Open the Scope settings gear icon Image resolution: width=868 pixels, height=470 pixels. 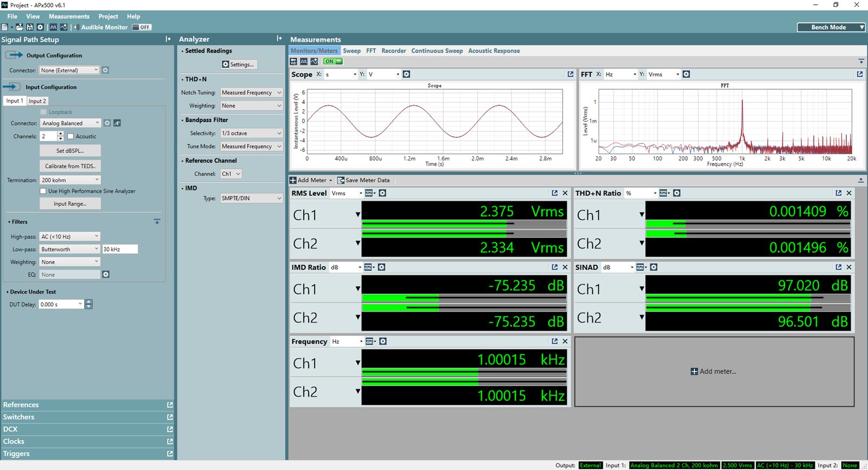(406, 74)
